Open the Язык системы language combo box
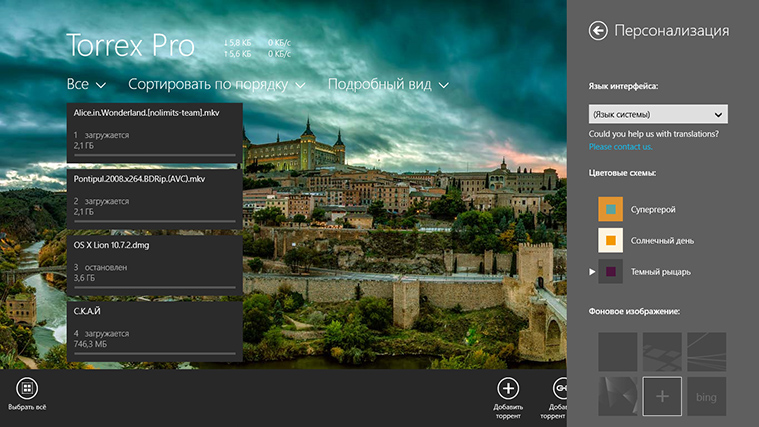 tap(658, 114)
